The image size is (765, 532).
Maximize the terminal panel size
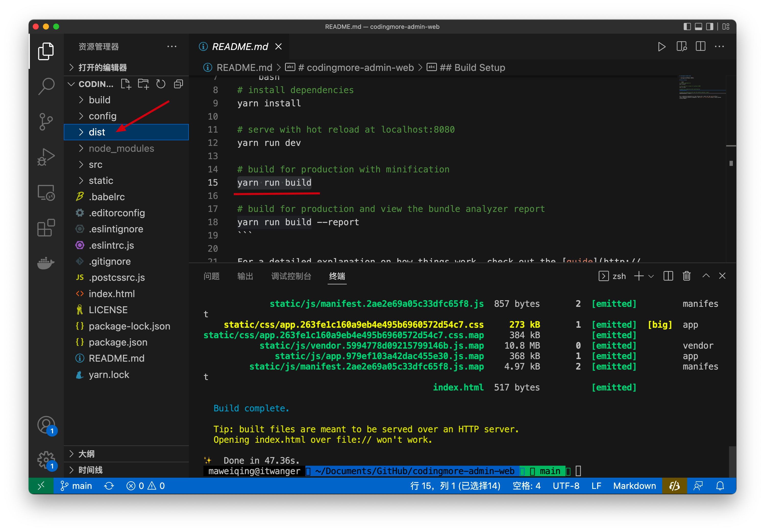click(706, 276)
